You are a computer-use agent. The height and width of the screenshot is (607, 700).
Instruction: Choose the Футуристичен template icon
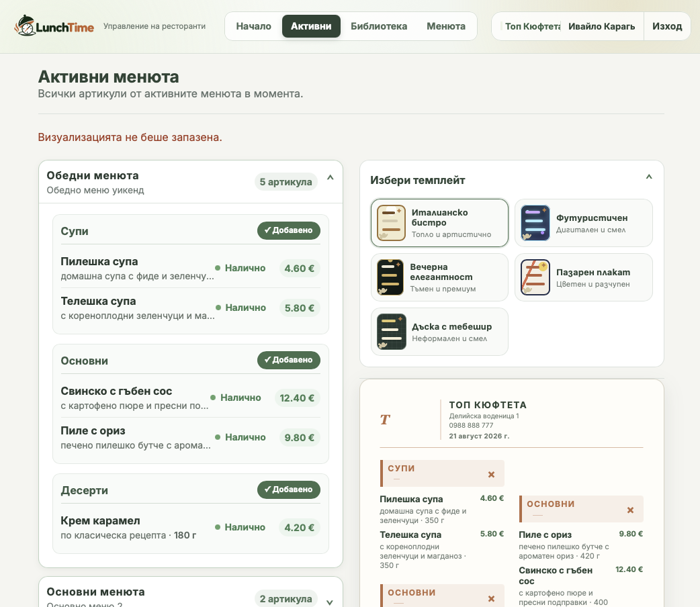pos(535,223)
